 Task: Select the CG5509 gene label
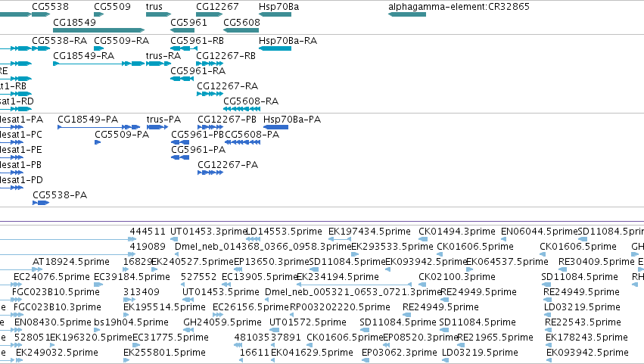[112, 7]
